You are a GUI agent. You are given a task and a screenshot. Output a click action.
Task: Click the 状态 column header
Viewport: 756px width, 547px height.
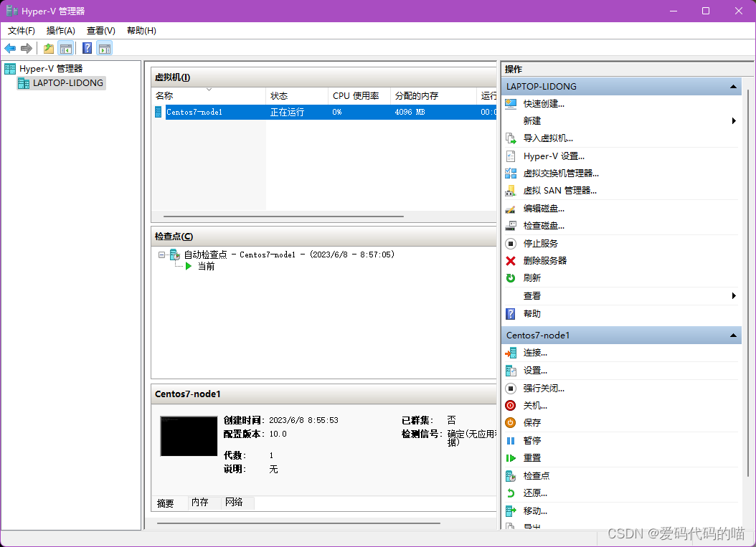coord(296,96)
